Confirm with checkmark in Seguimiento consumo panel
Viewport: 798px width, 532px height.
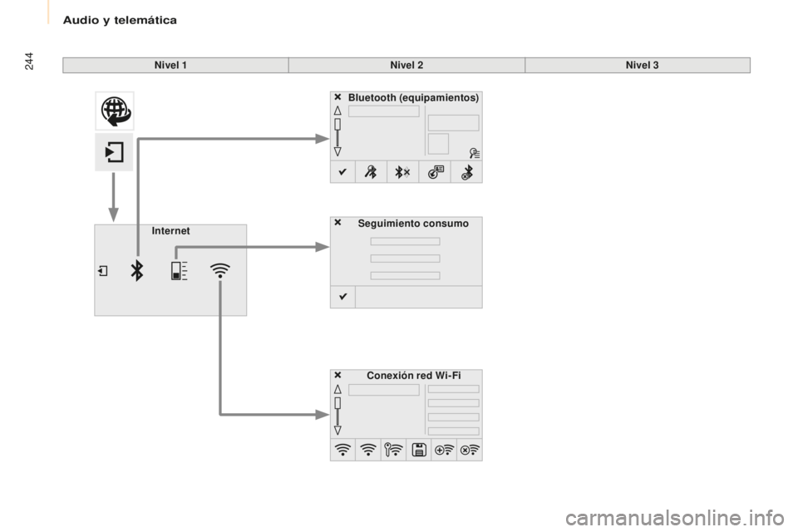click(x=342, y=297)
